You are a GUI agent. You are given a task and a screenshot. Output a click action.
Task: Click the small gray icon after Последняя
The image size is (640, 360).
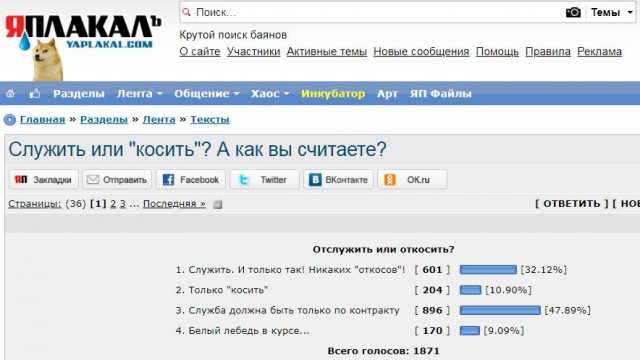coord(218,204)
